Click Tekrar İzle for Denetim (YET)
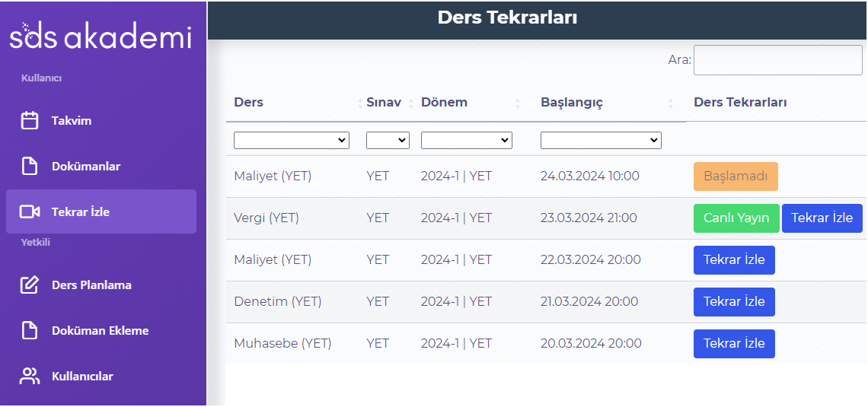This screenshot has width=868, height=407. (x=734, y=302)
